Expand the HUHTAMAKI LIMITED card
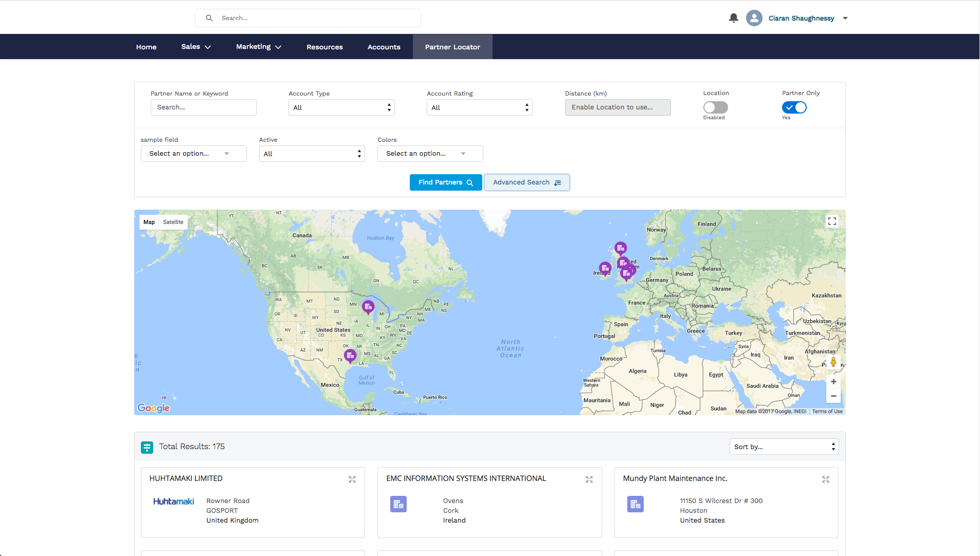Viewport: 980px width, 556px height. coord(352,479)
